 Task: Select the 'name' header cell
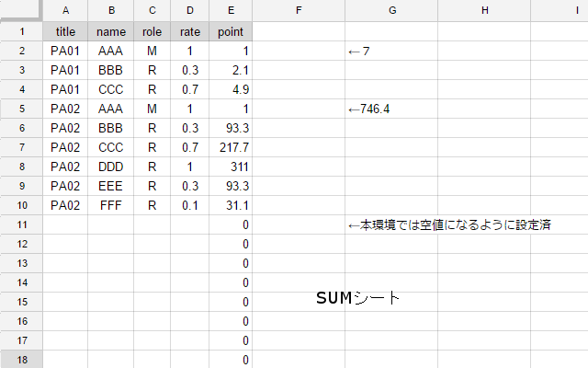pos(111,31)
